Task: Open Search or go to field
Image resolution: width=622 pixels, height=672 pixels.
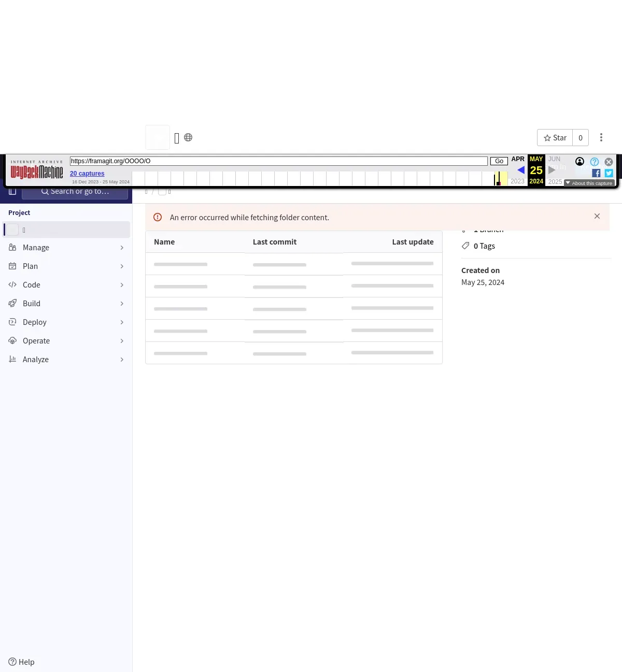Action: (75, 191)
